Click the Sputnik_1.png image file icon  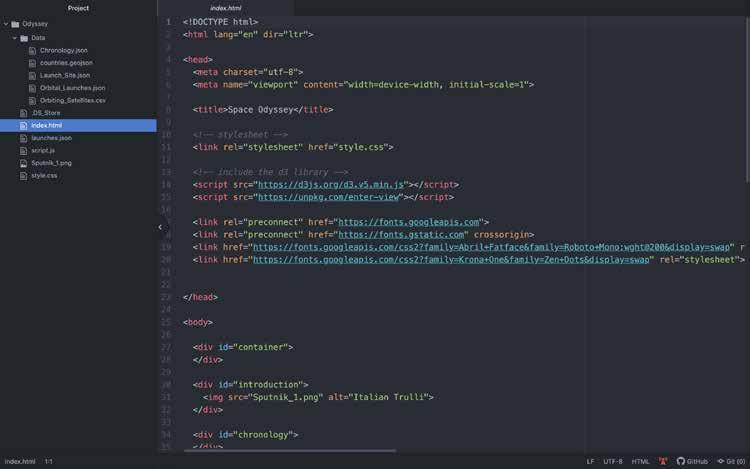[23, 163]
